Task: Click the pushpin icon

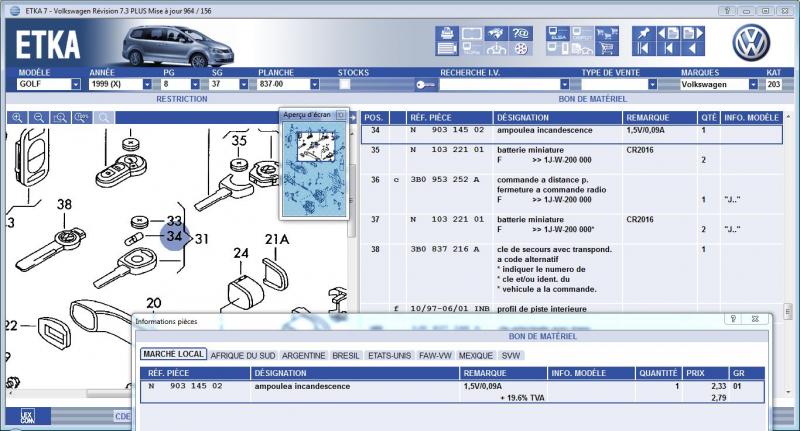Action: tap(643, 33)
